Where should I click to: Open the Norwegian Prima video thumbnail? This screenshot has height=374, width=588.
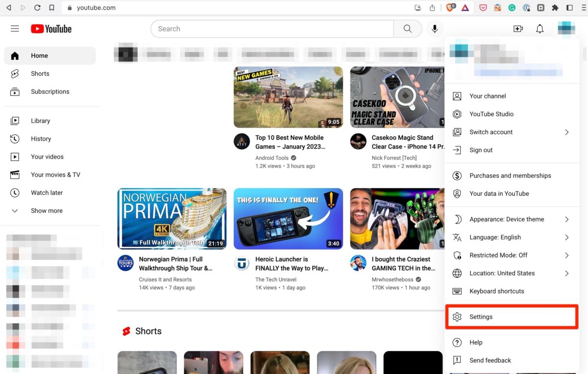(172, 219)
